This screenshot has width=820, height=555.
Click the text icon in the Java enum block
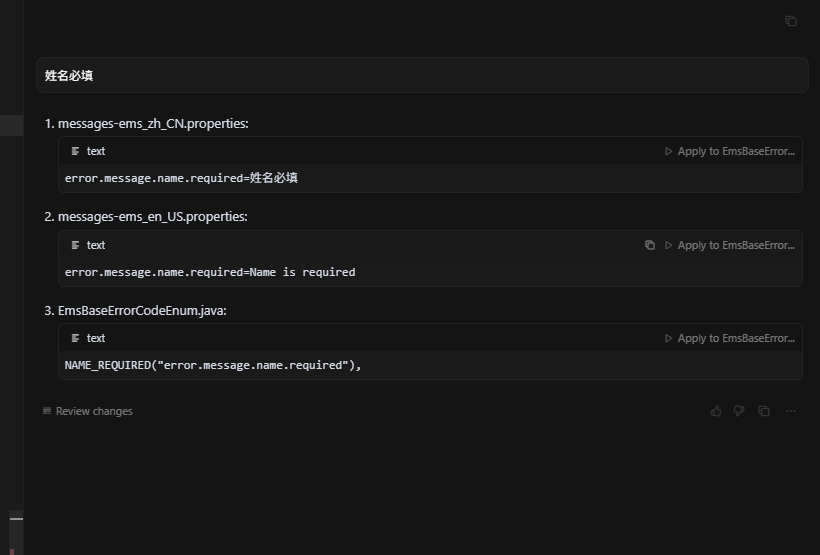76,338
